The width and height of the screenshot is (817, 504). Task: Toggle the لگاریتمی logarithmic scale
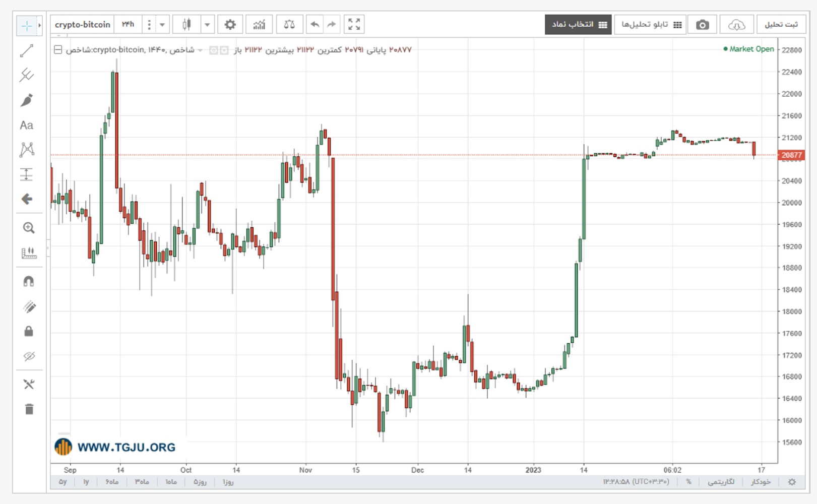tap(721, 482)
